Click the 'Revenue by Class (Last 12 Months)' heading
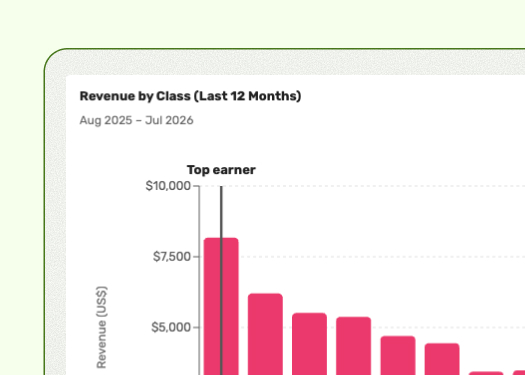 point(190,96)
